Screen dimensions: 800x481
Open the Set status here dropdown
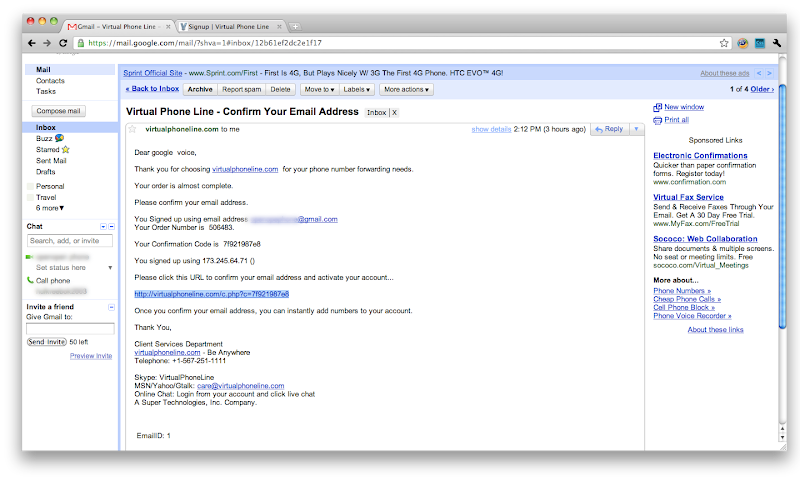pyautogui.click(x=110, y=268)
